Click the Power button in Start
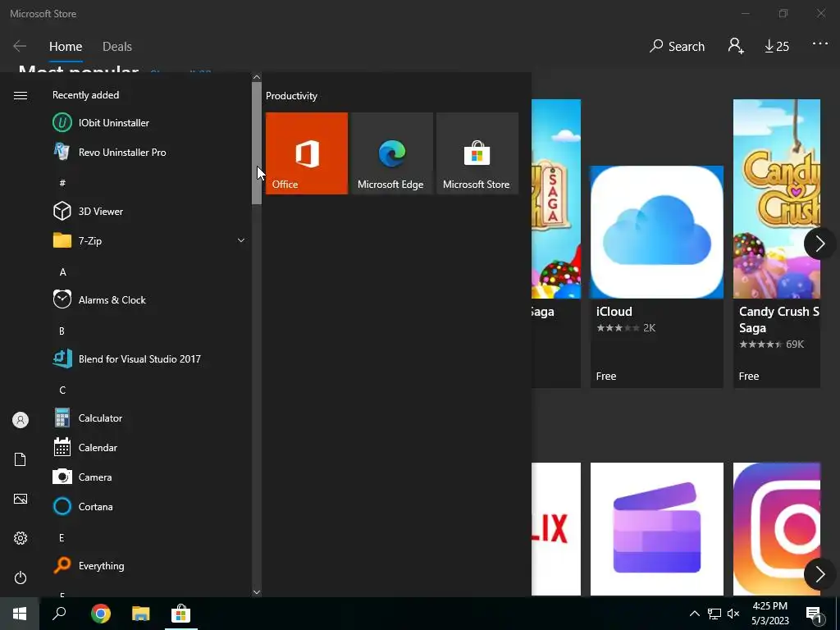Viewport: 840px width, 630px height. [21, 577]
